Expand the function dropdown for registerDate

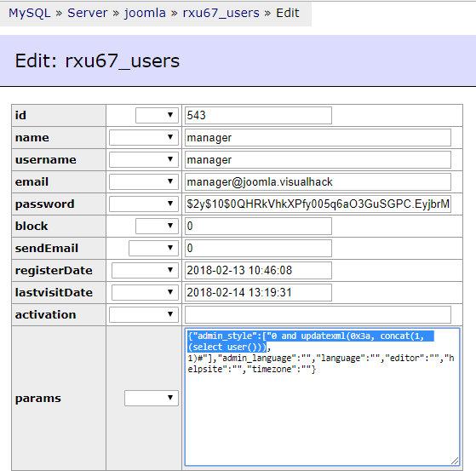pyautogui.click(x=145, y=270)
